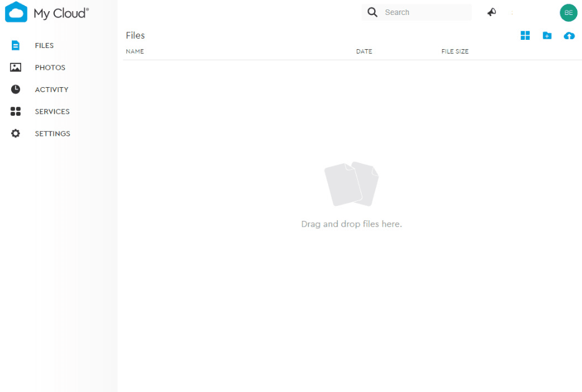Click the My Cloud logo icon

point(16,12)
